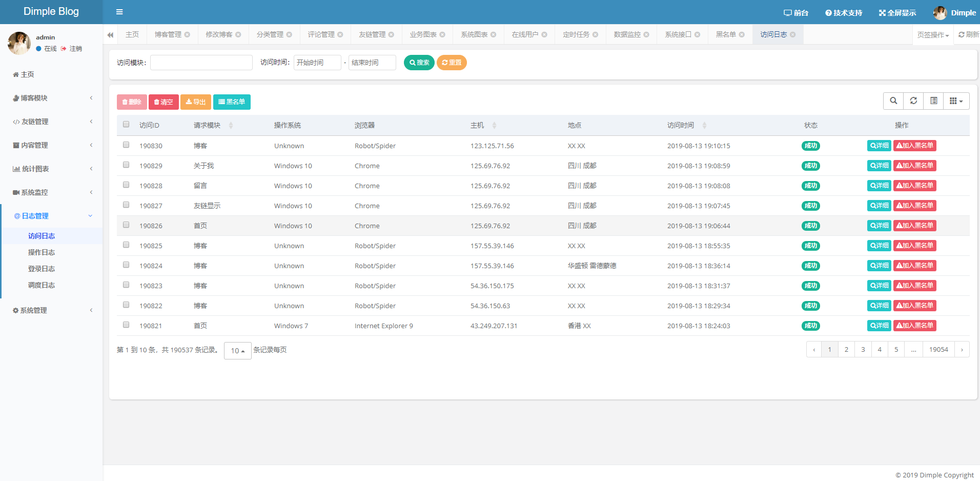
Task: Sort by 请求模块 column arrows
Action: tap(231, 126)
